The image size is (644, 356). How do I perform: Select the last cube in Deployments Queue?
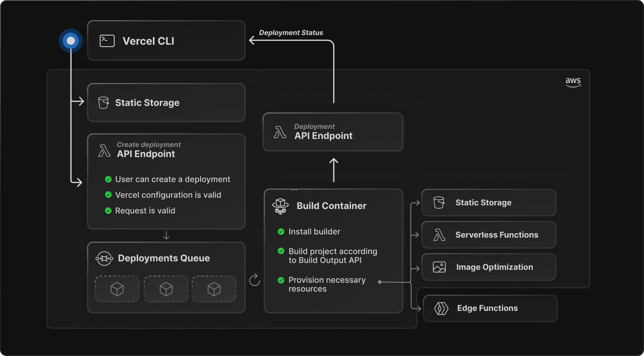pyautogui.click(x=214, y=289)
